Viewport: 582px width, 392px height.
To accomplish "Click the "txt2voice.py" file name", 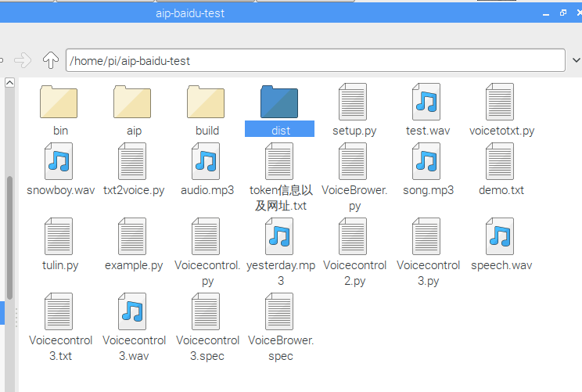I will point(134,190).
